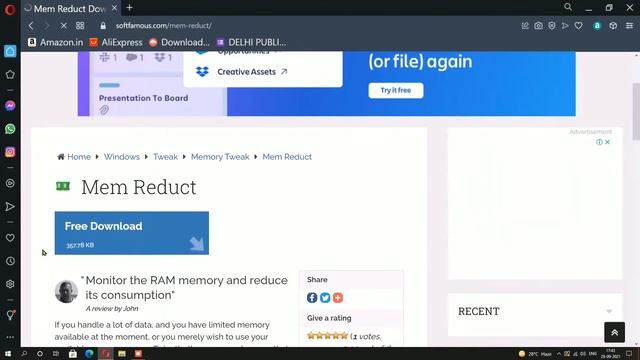The width and height of the screenshot is (640, 360).
Task: Click the extensions cube icon
Action: (x=613, y=26)
